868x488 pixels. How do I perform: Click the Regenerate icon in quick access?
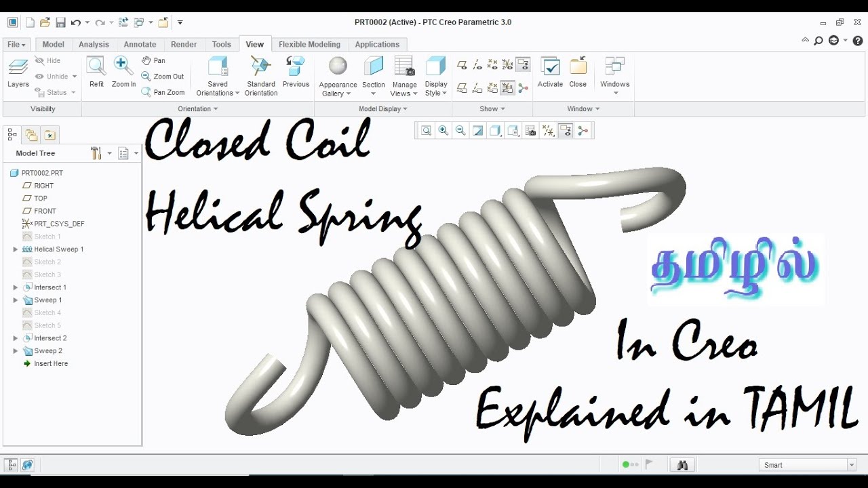click(x=123, y=22)
